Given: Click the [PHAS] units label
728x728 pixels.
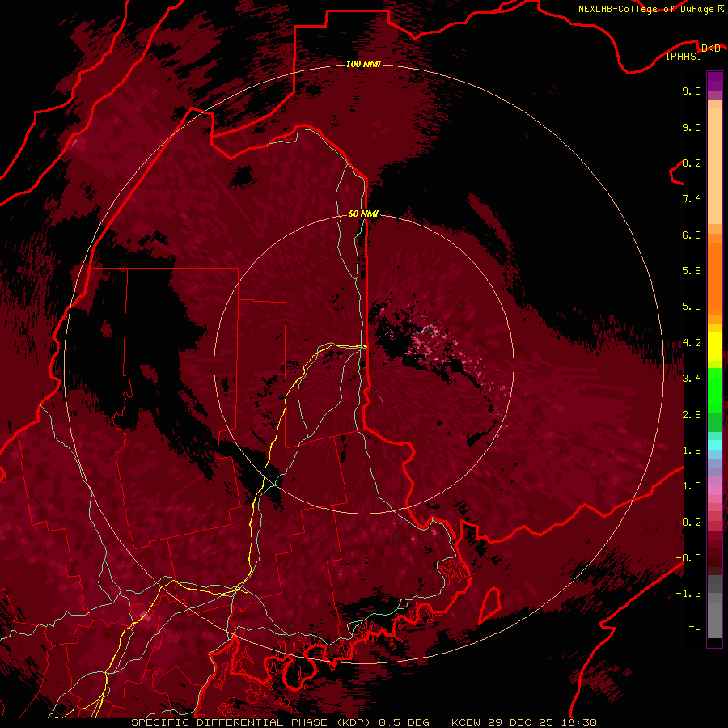Looking at the screenshot, I should 684,57.
